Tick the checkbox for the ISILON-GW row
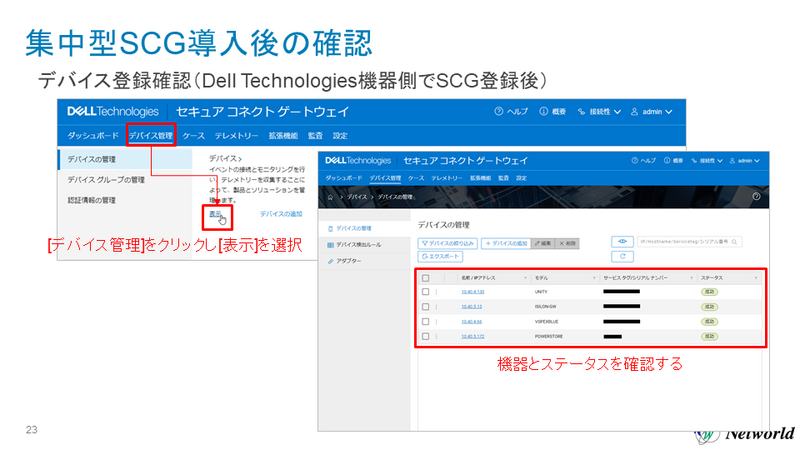The height and width of the screenshot is (450, 800). (426, 307)
